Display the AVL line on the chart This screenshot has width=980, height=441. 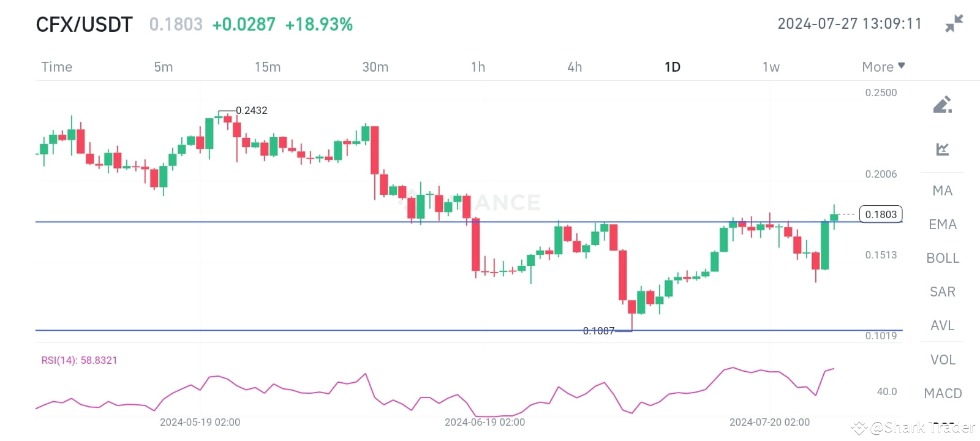(x=941, y=325)
